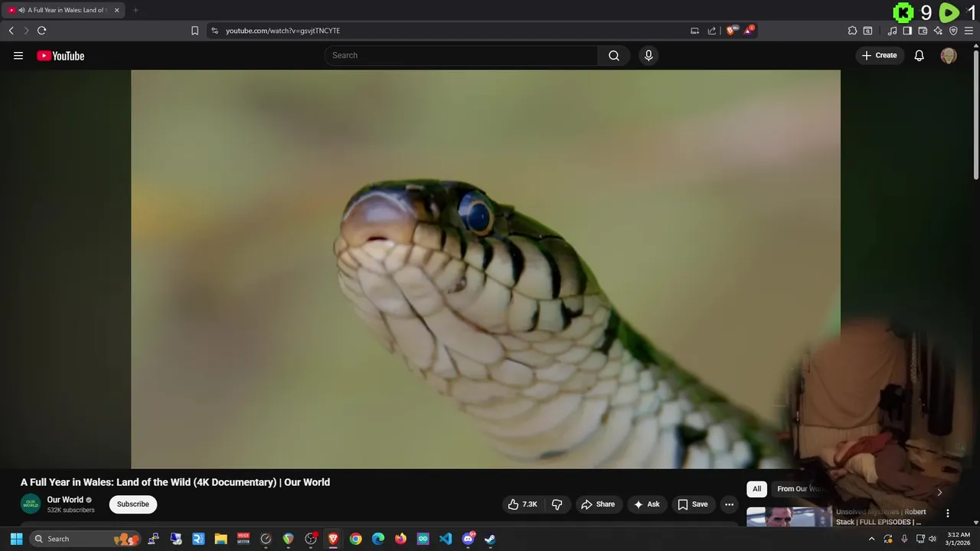Viewport: 980px width, 551px height.
Task: Save the video to a playlist
Action: [692, 504]
